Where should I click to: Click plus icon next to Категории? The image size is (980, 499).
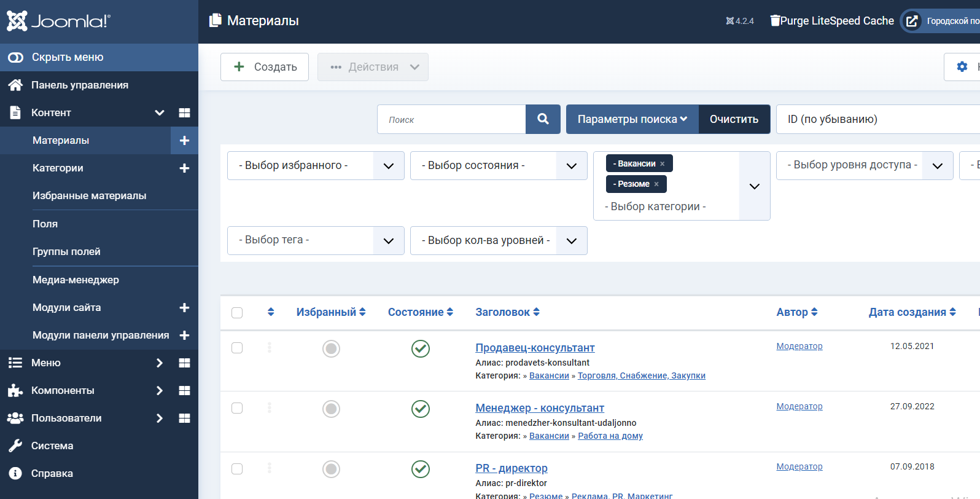tap(184, 168)
